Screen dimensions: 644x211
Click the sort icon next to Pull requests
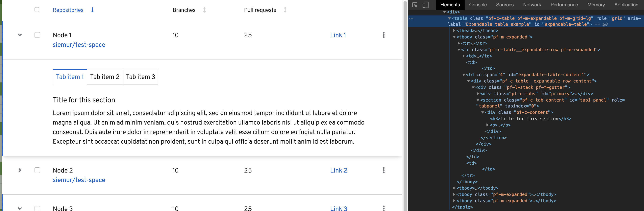tap(285, 10)
